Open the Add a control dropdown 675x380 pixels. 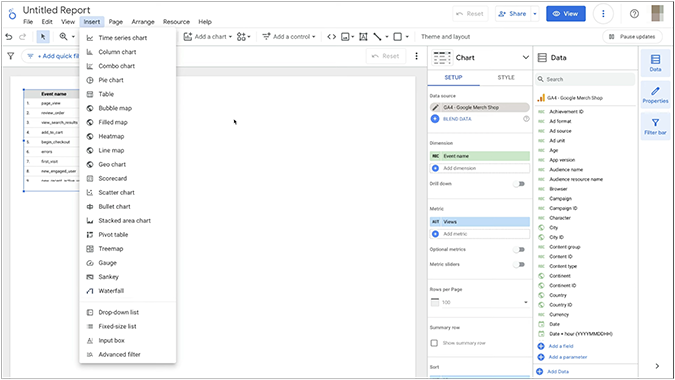289,37
